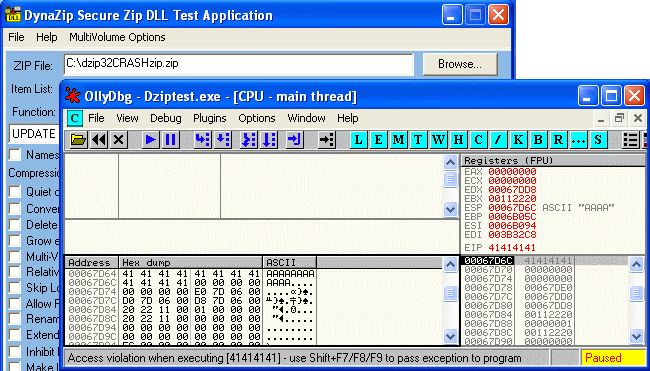Click the Go to address arrow icon
650x371 pixels.
tap(327, 140)
